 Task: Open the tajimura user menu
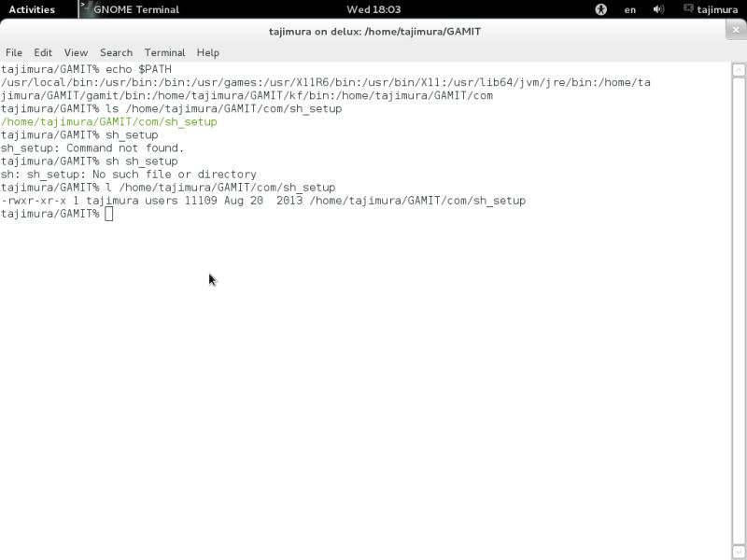tap(715, 9)
